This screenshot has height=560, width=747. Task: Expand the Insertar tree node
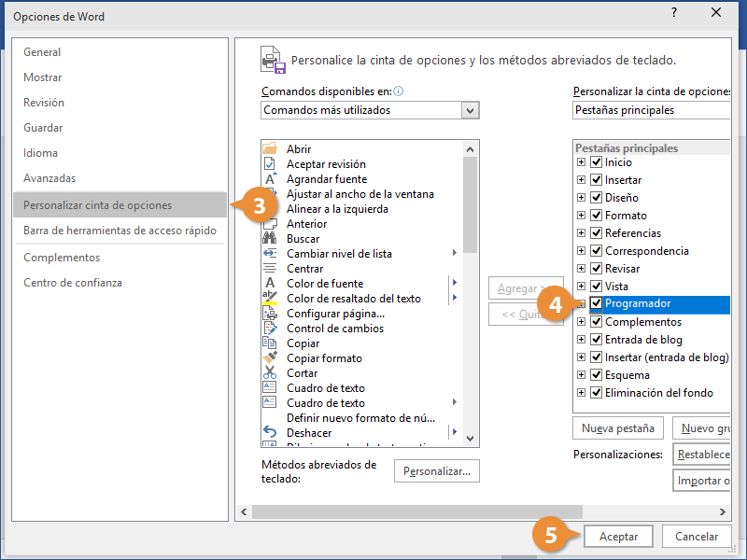tap(581, 180)
